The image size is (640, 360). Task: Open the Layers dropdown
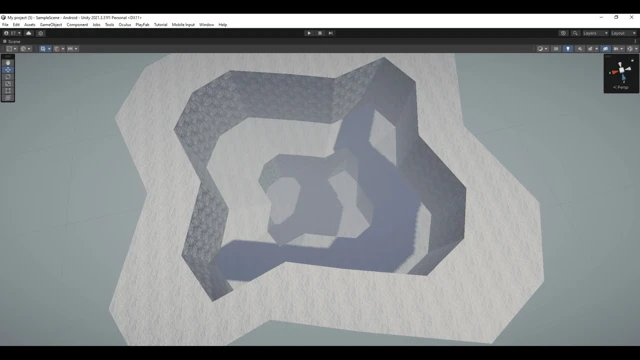pyautogui.click(x=595, y=33)
